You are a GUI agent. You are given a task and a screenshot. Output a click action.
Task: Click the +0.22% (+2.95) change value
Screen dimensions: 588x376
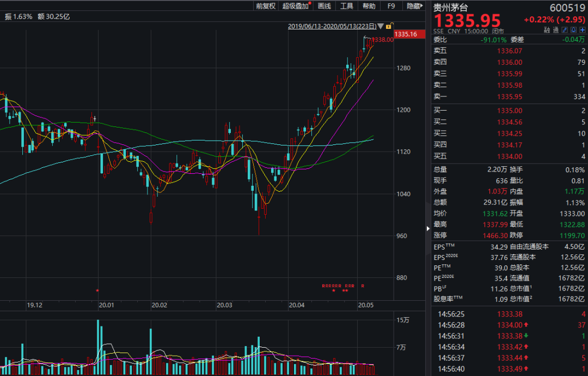coord(555,20)
